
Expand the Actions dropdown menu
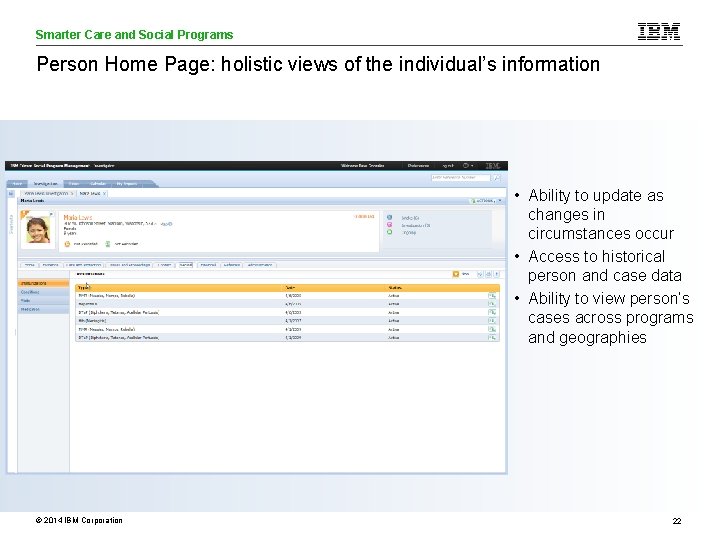tap(485, 201)
